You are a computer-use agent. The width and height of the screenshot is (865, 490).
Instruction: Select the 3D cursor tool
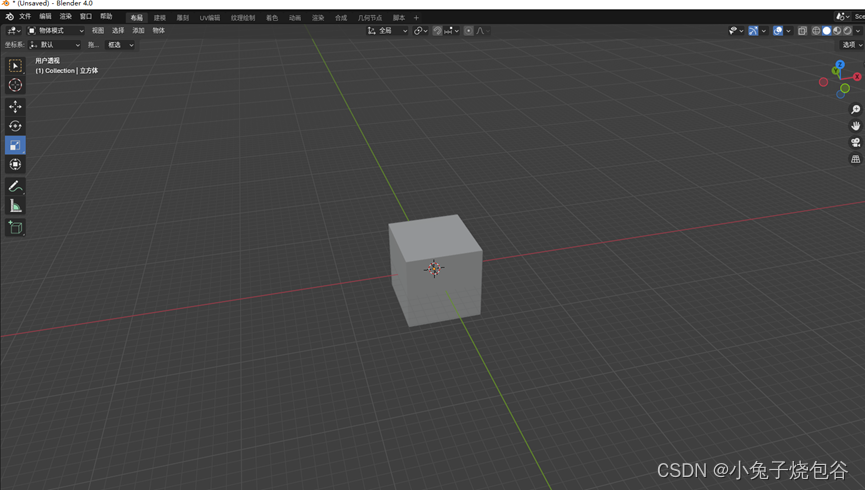coord(15,85)
